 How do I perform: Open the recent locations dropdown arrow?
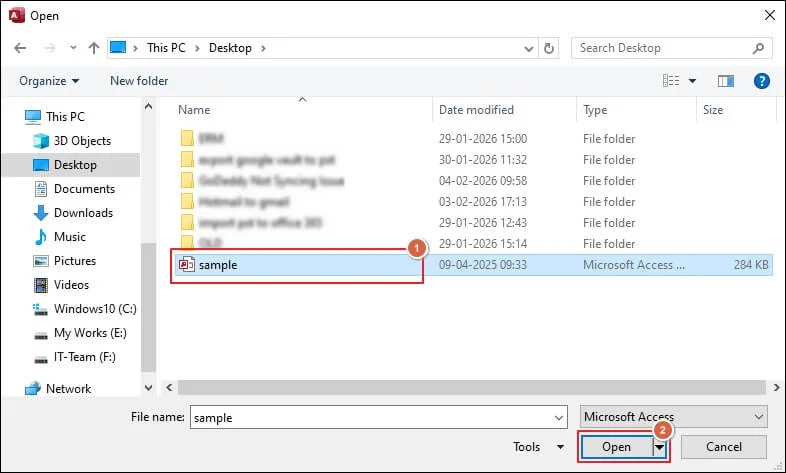click(x=73, y=48)
